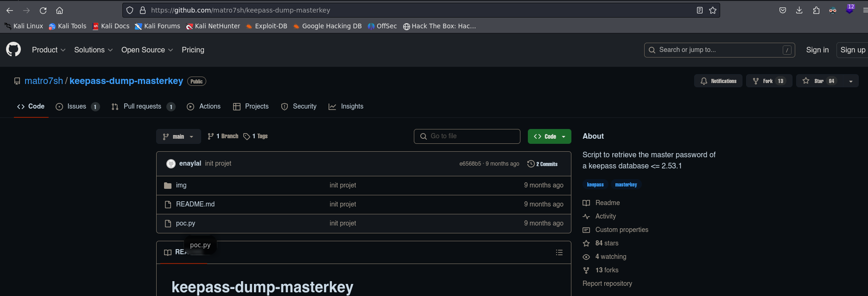
Task: Expand the Product navigation menu
Action: tap(49, 50)
